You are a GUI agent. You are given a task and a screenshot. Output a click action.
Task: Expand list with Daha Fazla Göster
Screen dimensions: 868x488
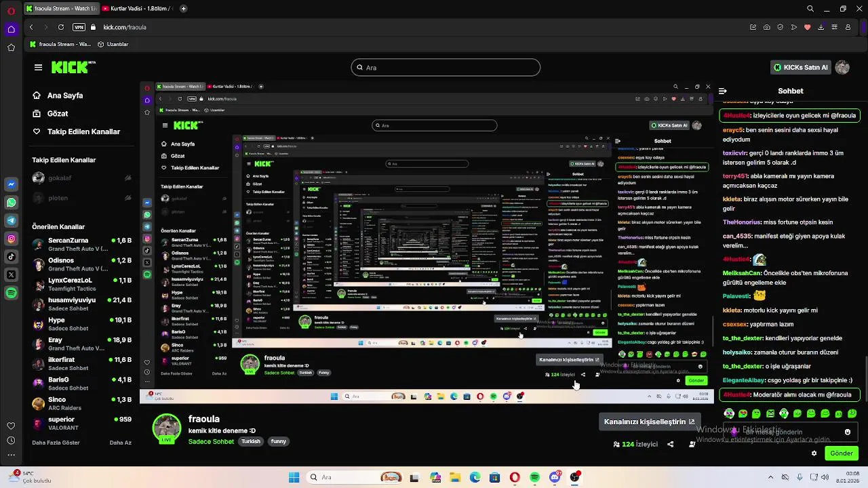[x=56, y=443]
